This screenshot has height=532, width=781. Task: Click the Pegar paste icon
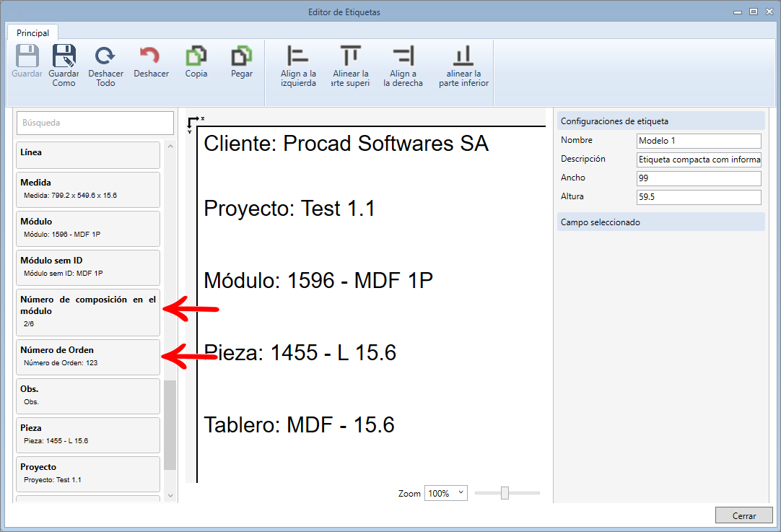242,56
